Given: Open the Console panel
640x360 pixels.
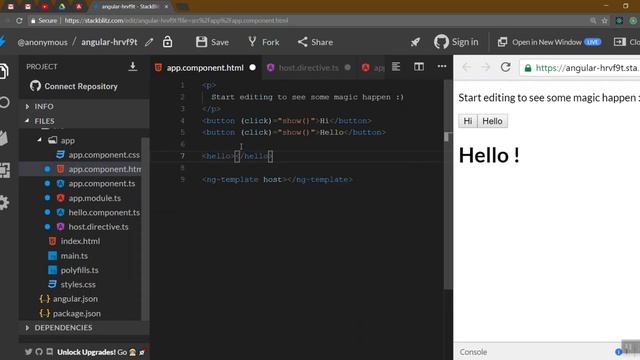Looking at the screenshot, I should pos(473,352).
